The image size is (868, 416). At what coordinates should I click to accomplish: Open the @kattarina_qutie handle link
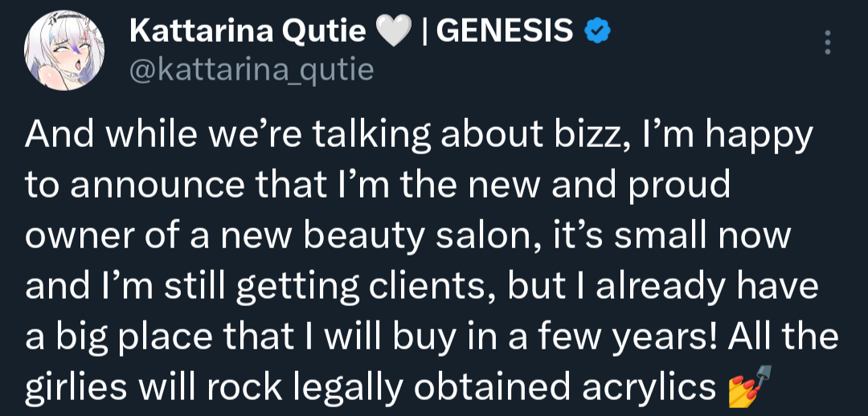[x=251, y=70]
